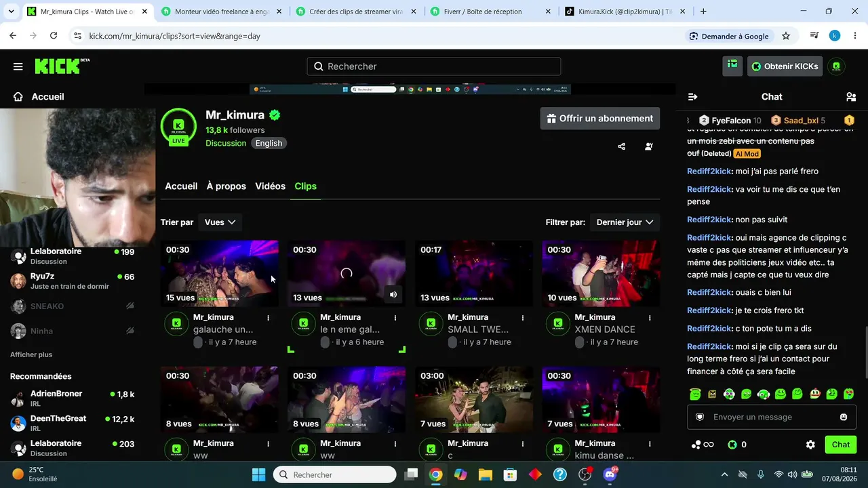Open the KICKs balance showing 0

pos(737,445)
